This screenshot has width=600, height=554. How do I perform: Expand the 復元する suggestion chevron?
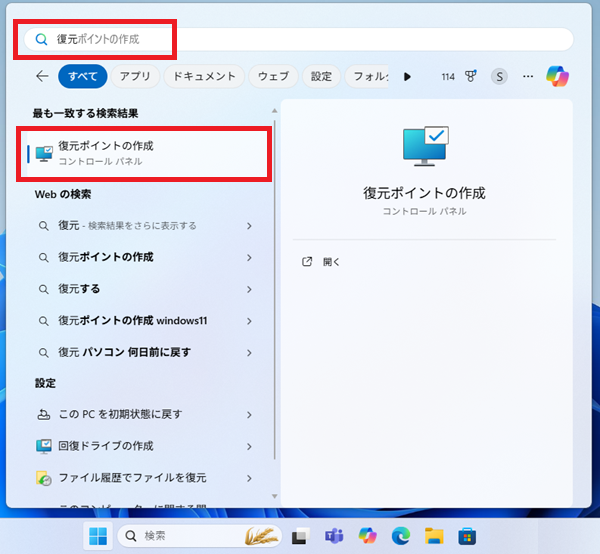(x=249, y=290)
